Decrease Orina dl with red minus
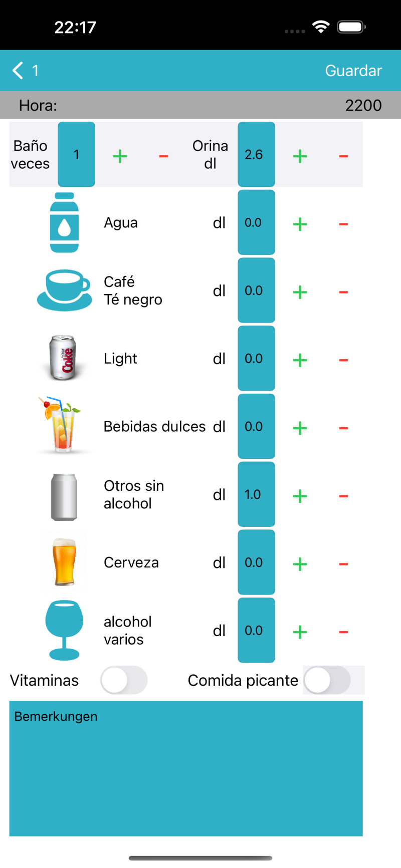Screen dimensions: 401x868 pyautogui.click(x=343, y=156)
